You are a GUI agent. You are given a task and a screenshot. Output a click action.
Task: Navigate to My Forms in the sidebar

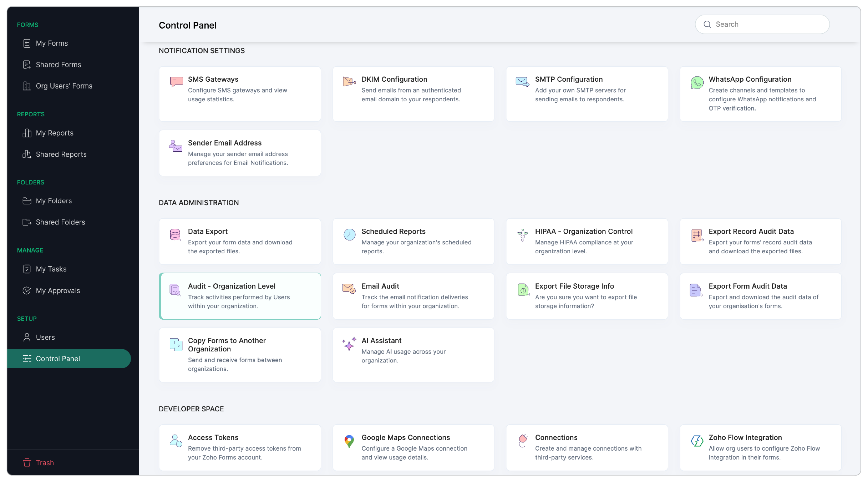(51, 43)
